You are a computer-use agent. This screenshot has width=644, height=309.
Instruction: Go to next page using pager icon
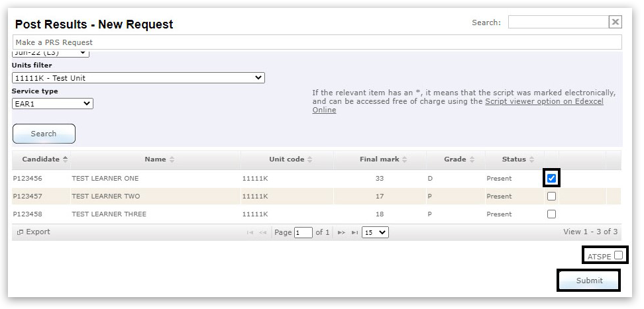342,233
